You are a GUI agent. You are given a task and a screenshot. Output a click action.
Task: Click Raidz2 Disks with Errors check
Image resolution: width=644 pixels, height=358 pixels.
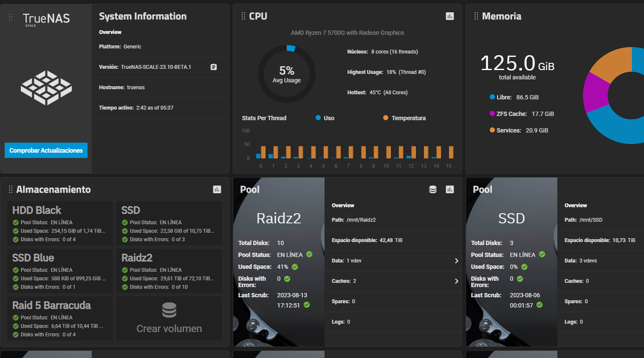287,279
